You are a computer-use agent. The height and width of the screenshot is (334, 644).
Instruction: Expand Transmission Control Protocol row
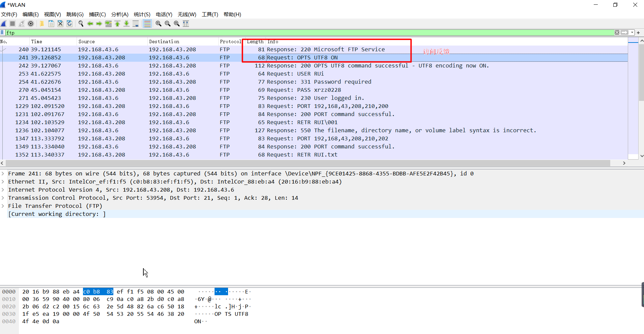coord(3,198)
